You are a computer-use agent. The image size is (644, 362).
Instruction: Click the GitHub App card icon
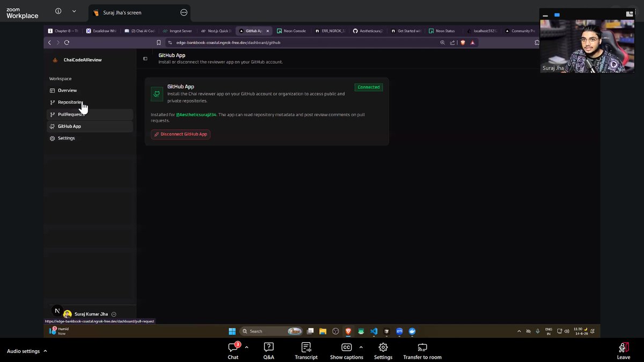click(x=157, y=94)
